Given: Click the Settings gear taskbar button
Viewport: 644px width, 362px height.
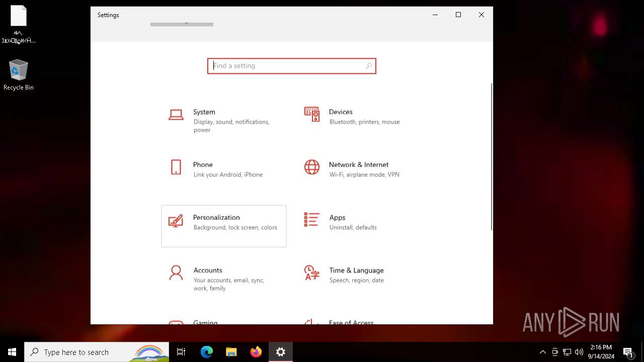Looking at the screenshot, I should coord(281,352).
